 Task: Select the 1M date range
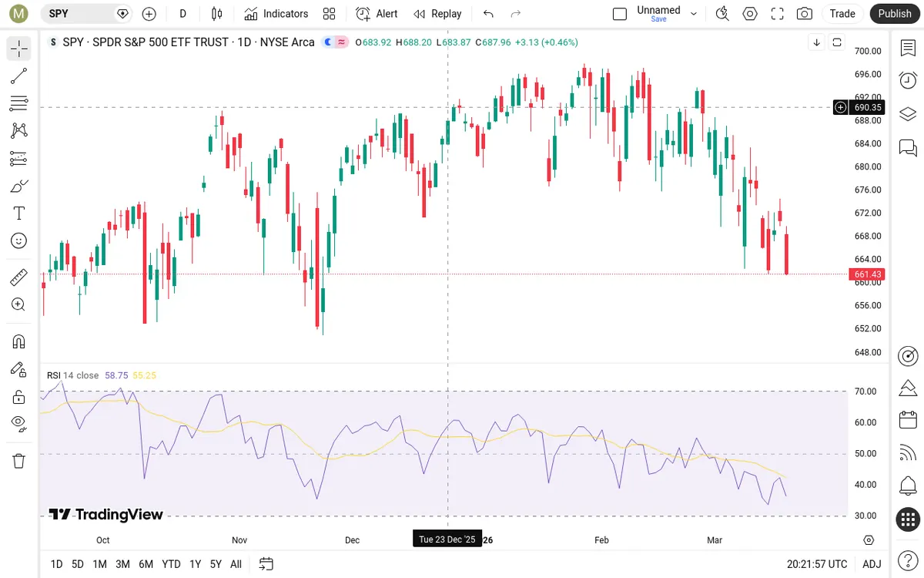tap(99, 564)
